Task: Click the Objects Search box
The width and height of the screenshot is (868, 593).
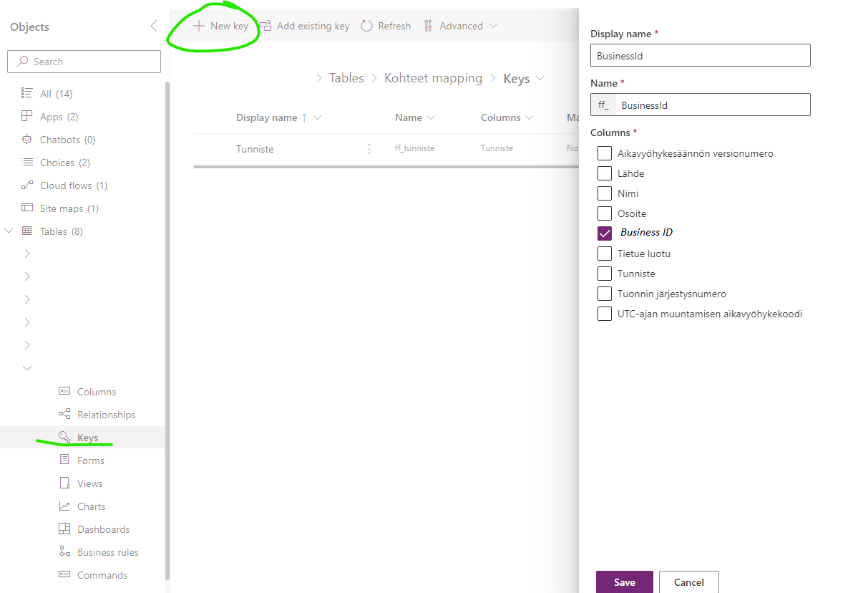Action: (84, 62)
